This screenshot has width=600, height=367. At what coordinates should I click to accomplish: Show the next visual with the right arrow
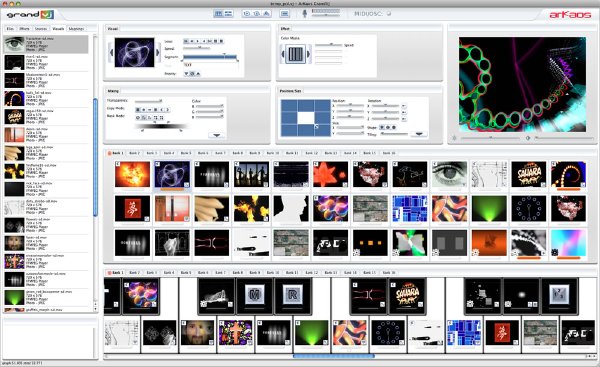point(158,52)
